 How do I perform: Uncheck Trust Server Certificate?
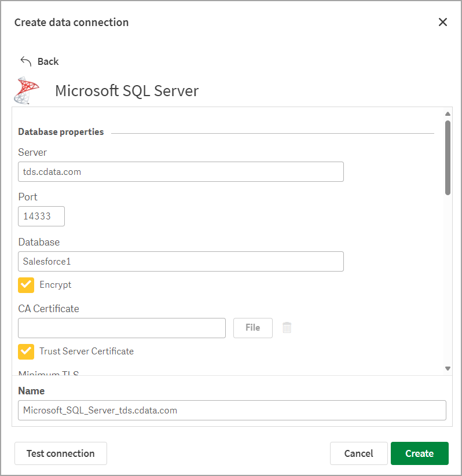(25, 351)
